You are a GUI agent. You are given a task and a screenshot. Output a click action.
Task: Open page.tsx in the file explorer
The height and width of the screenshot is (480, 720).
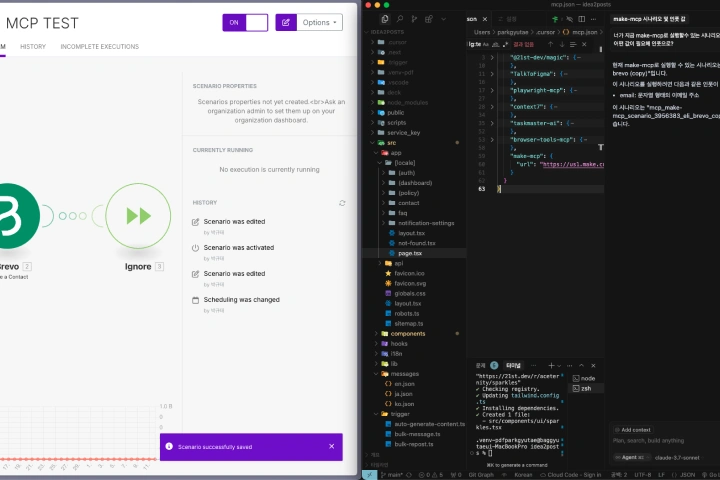(x=410, y=253)
